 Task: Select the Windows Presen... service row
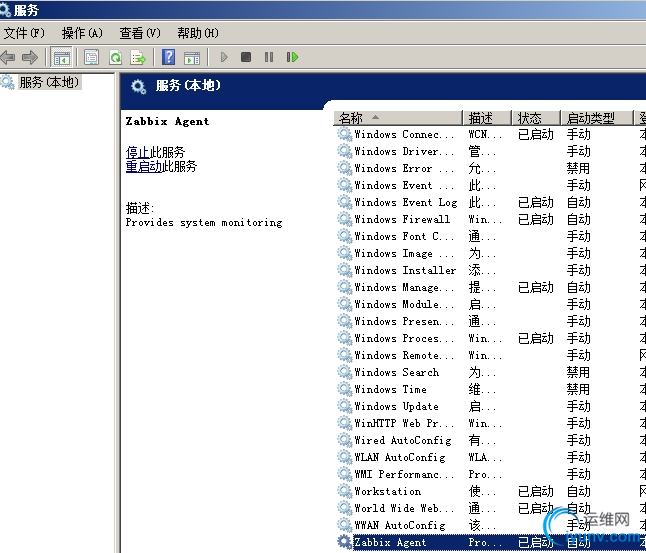click(x=490, y=321)
